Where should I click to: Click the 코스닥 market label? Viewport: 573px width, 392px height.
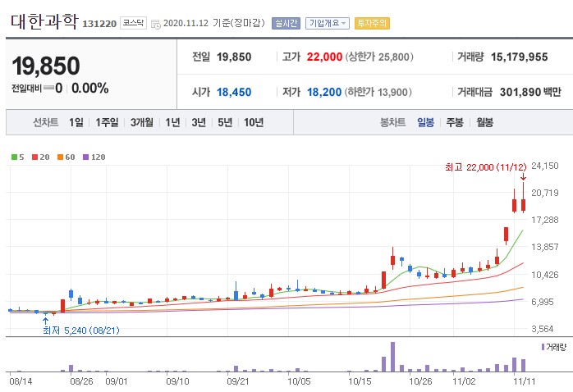pos(133,23)
